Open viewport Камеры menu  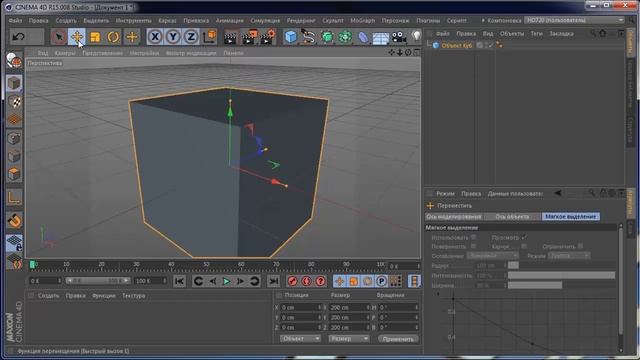[x=65, y=53]
